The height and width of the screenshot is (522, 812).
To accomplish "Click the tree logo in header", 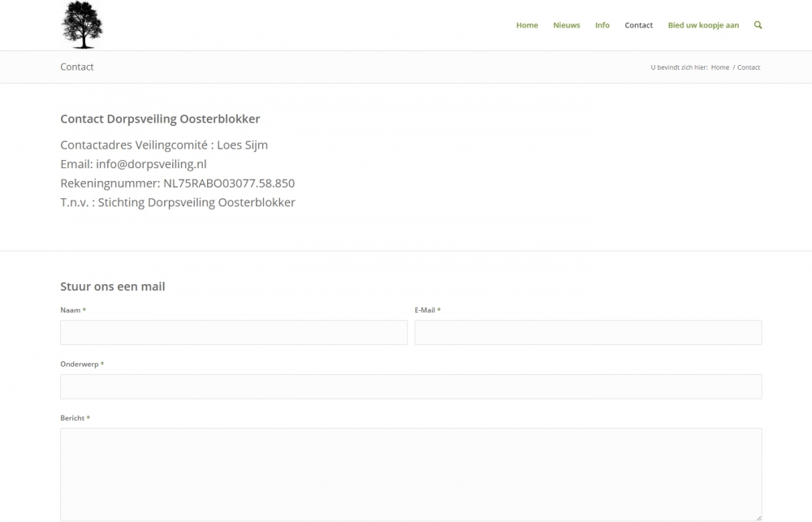I will [x=82, y=25].
